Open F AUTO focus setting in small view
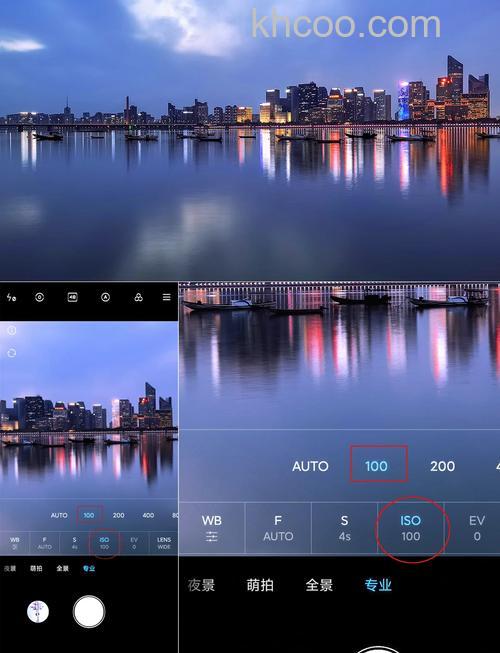This screenshot has width=500, height=653. coord(45,543)
